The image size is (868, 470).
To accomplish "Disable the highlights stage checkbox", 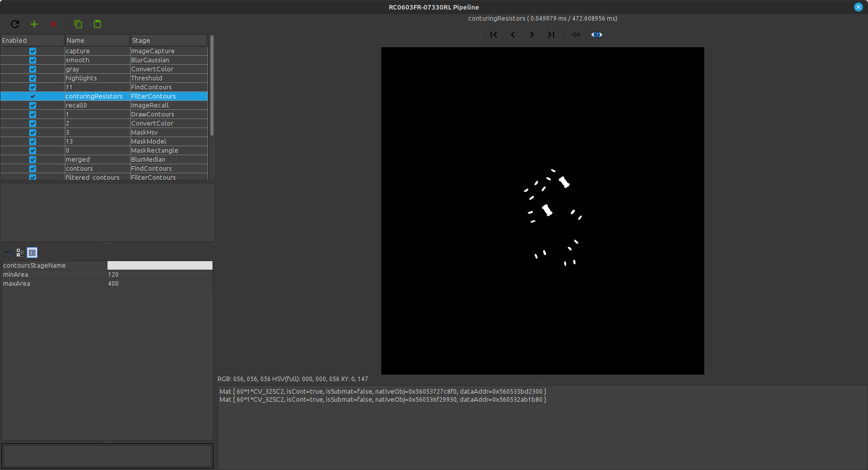I will [x=33, y=78].
